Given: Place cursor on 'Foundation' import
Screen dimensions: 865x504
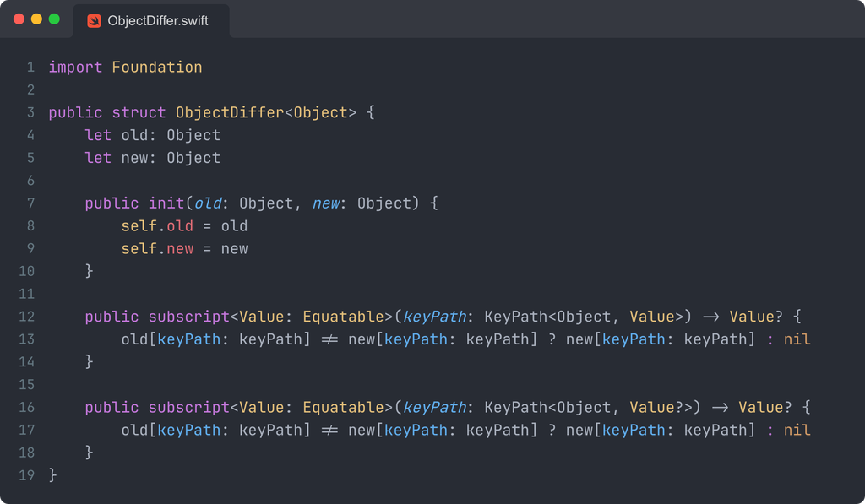Looking at the screenshot, I should click(x=156, y=68).
